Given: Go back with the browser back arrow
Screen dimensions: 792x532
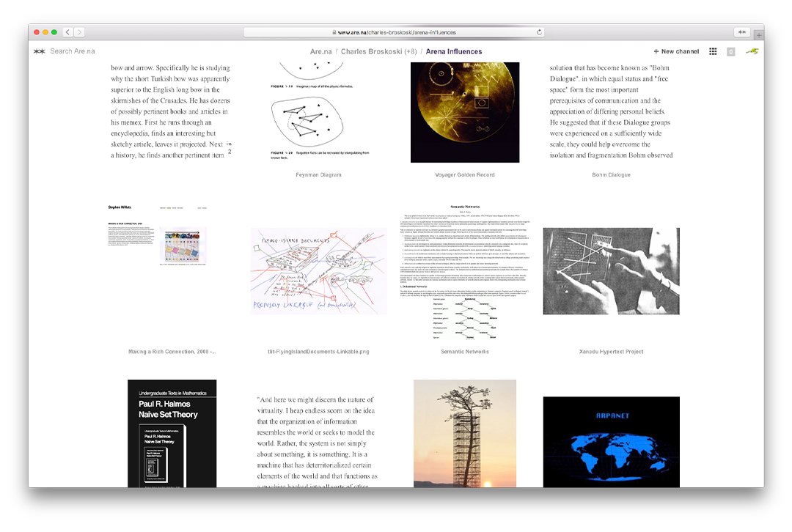Looking at the screenshot, I should [x=67, y=32].
